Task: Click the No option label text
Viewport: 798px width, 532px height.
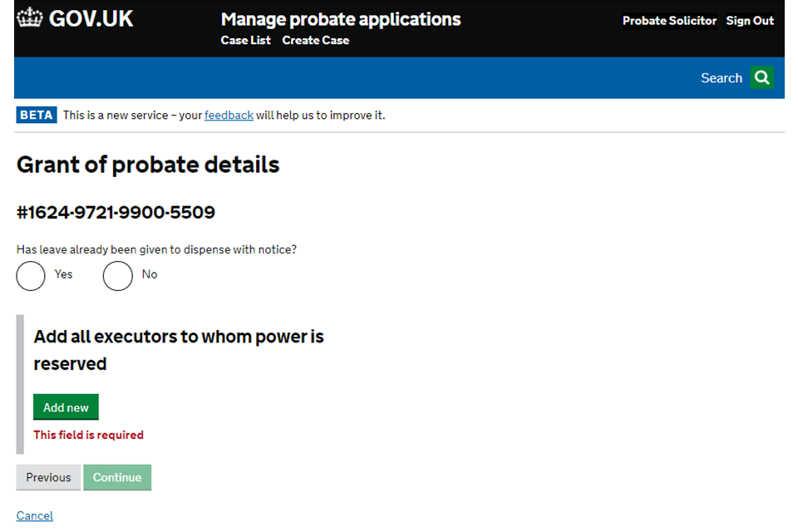Action: point(150,274)
